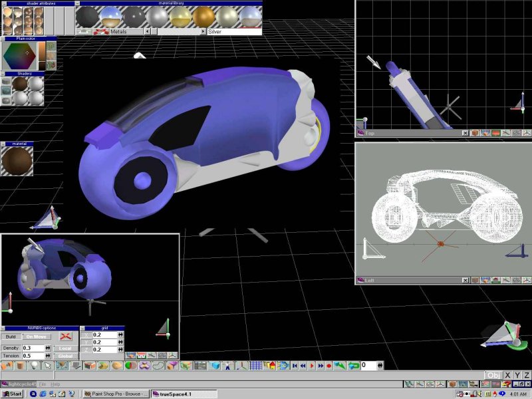Adjust the frame number spinner arrows

[x=380, y=365]
